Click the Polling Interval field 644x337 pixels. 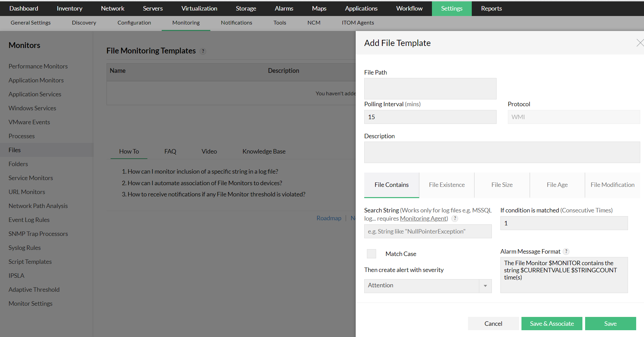pos(430,117)
